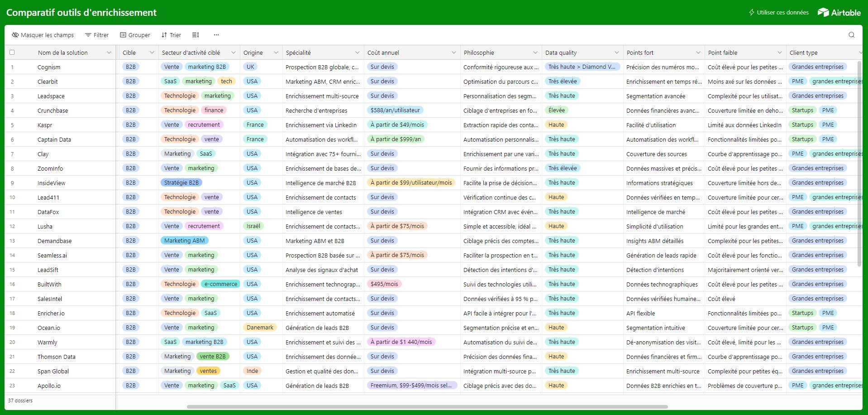Open the Grouper option

(135, 35)
